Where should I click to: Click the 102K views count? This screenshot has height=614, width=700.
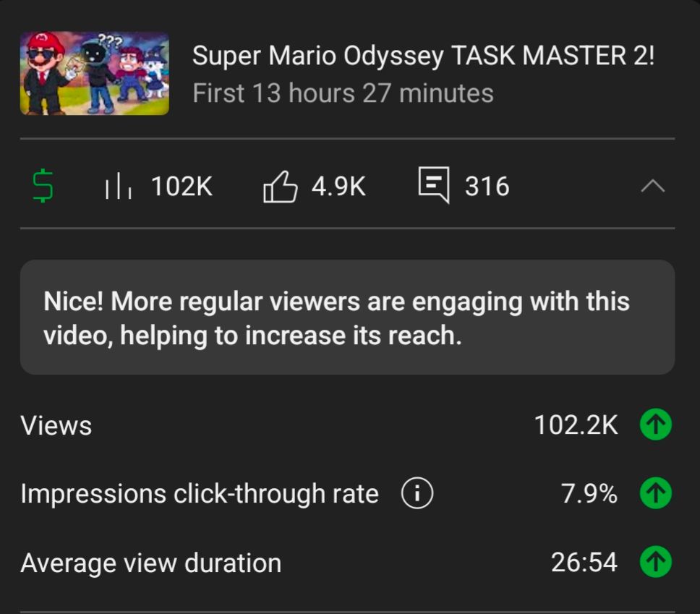179,186
